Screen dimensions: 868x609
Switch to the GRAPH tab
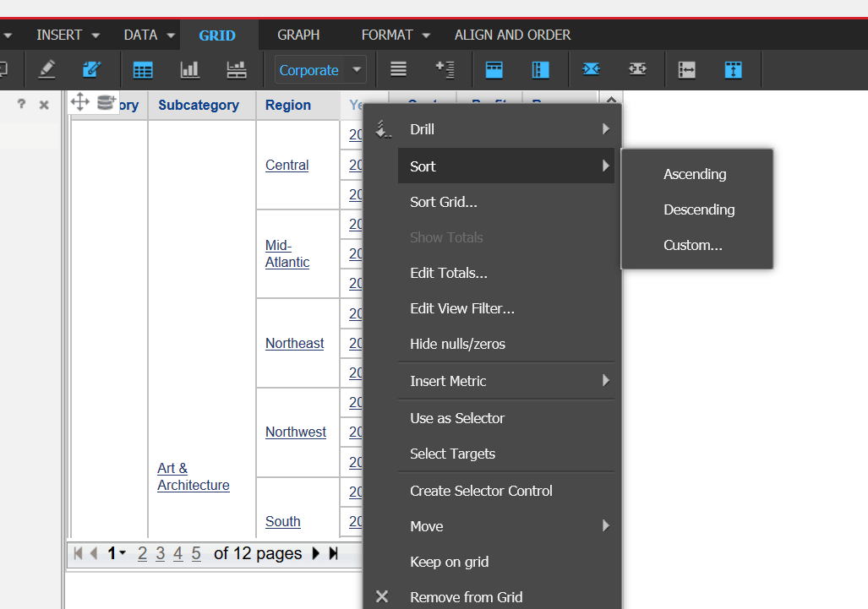pos(298,35)
